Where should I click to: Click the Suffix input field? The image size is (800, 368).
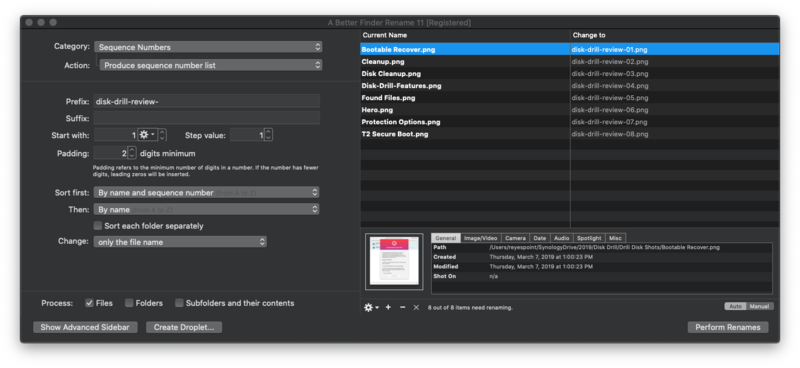[x=207, y=118]
